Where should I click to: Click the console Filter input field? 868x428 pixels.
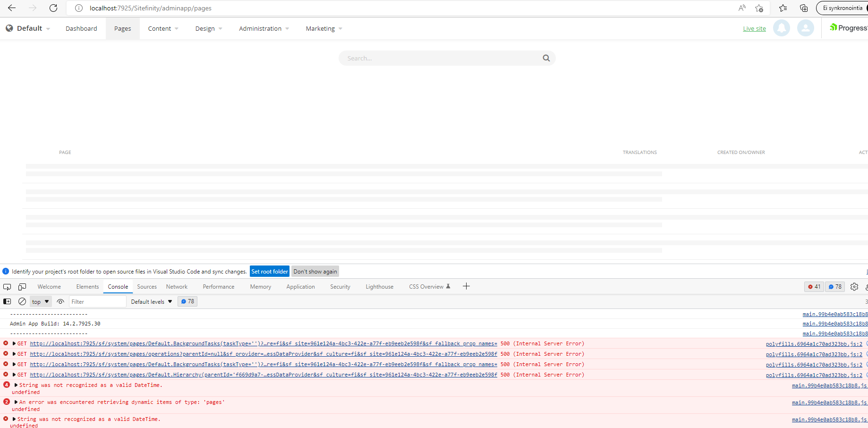(97, 301)
